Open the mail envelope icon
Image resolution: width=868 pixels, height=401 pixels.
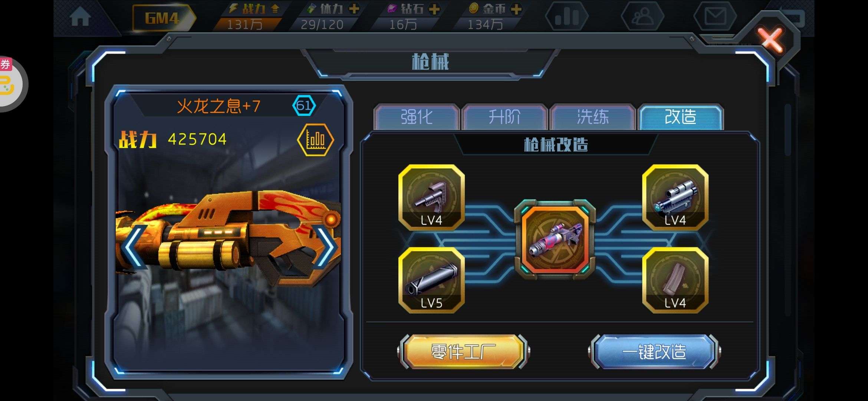click(x=715, y=16)
